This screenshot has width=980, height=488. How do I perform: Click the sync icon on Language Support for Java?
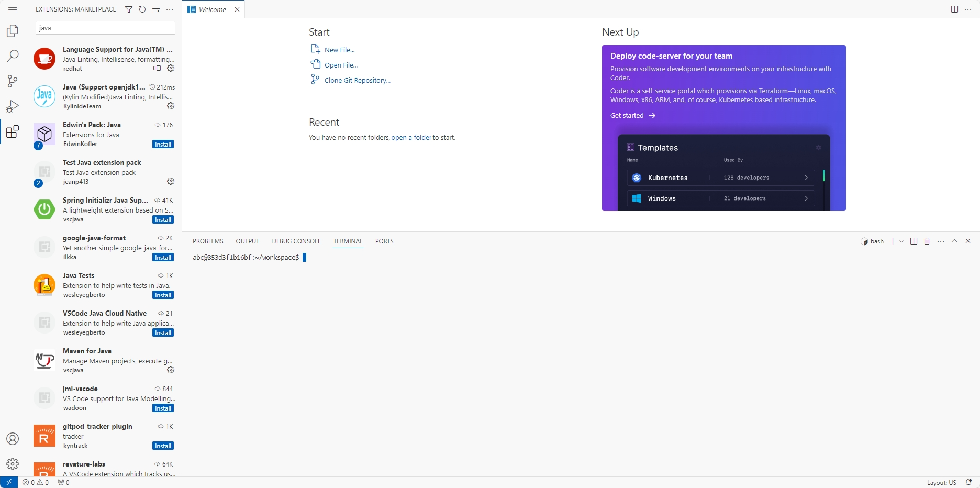click(x=157, y=68)
